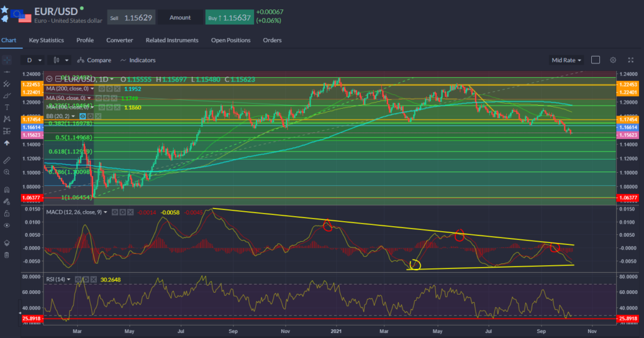Switch to the Key Statistics tab
The width and height of the screenshot is (644, 338).
tap(47, 40)
